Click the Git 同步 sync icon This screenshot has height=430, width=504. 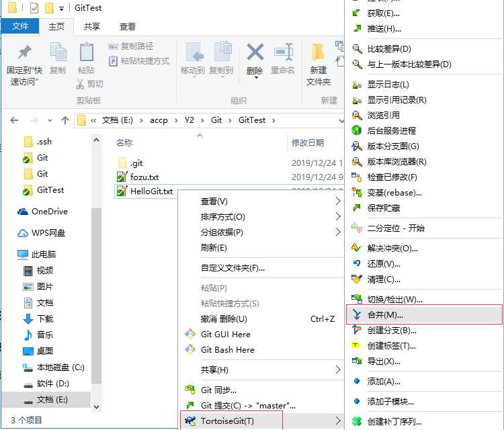pyautogui.click(x=190, y=390)
